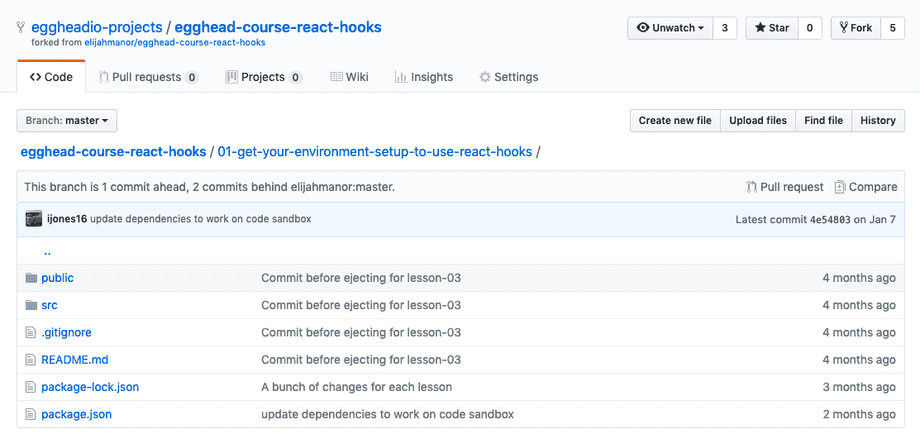Click "3 months ago" on package-lock.json row
The image size is (920, 434).
(859, 387)
